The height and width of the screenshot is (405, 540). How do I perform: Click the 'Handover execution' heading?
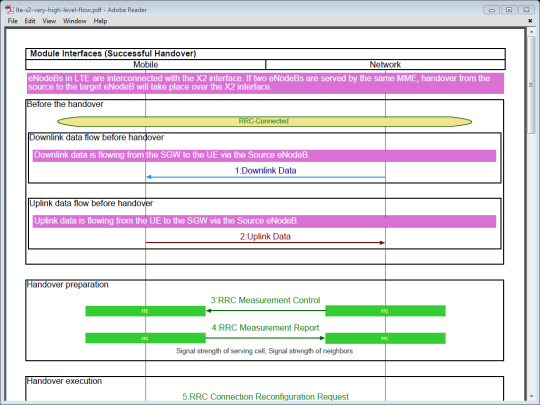(64, 381)
